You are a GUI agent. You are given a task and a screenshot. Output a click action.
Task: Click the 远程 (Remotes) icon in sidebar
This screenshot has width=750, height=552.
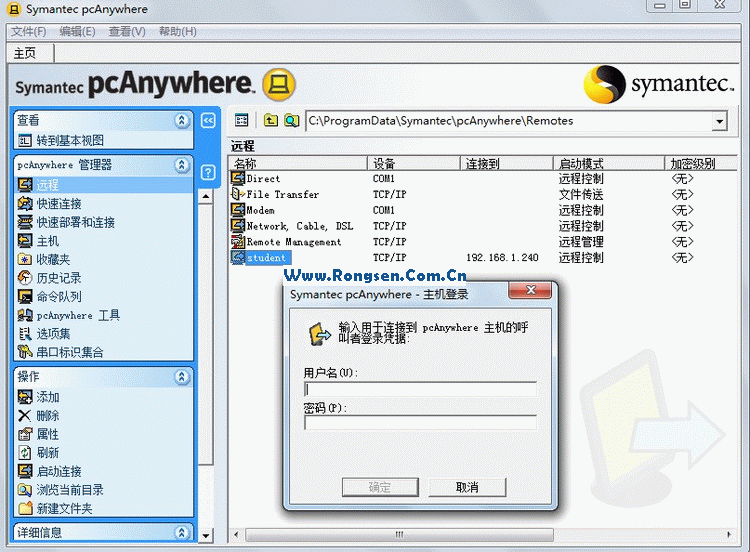point(26,185)
